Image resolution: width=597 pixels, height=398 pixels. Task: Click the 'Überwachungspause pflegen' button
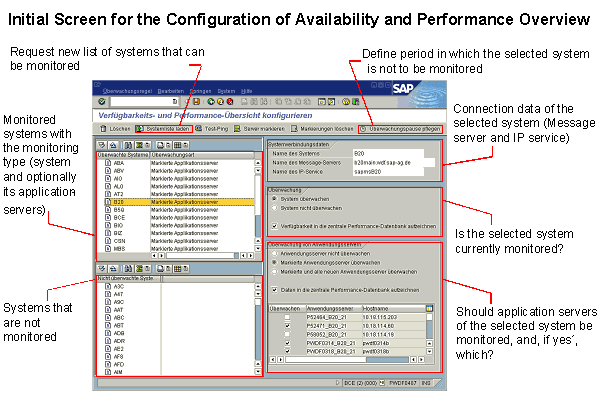tap(401, 129)
